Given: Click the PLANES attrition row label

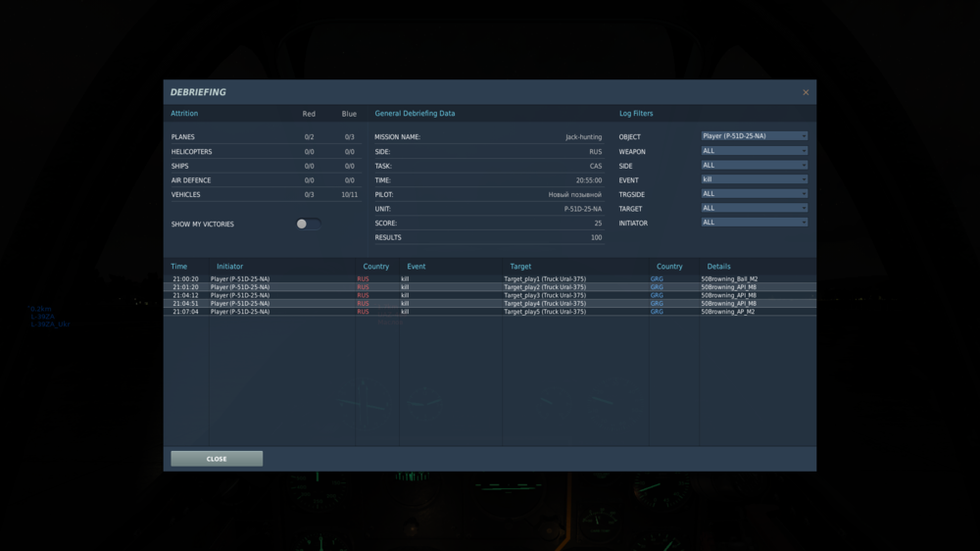Looking at the screenshot, I should click(x=182, y=137).
